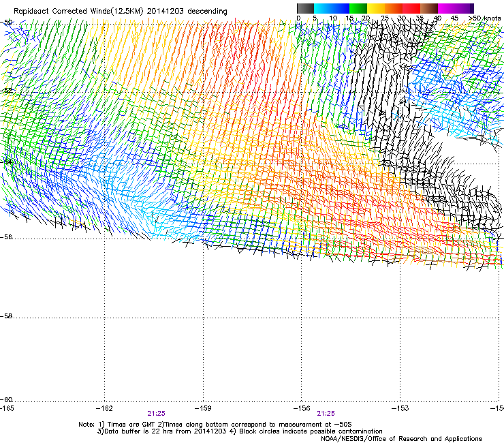Click the magenta-purple 40-50 knots legend segment
This screenshot has height=443, width=504.
(456, 8)
